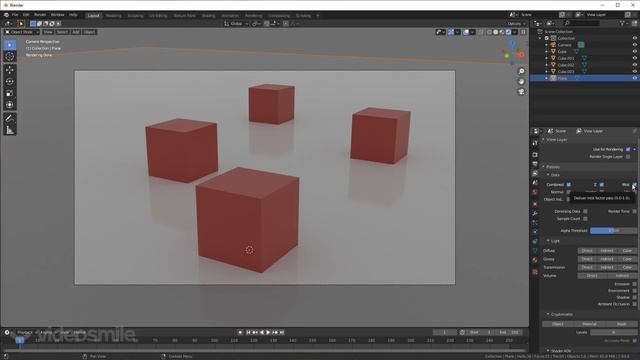Enable the Emission pass checkbox
This screenshot has height=360, width=640.
coord(634,284)
